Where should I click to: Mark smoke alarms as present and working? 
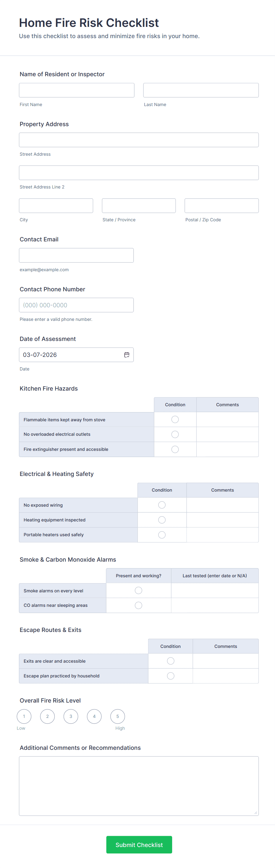138,590
